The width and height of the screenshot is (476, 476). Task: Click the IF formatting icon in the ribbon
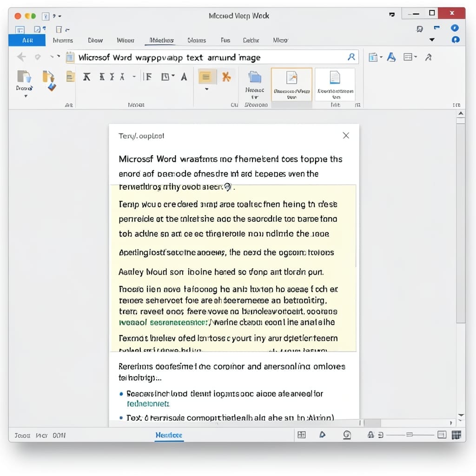click(x=148, y=77)
